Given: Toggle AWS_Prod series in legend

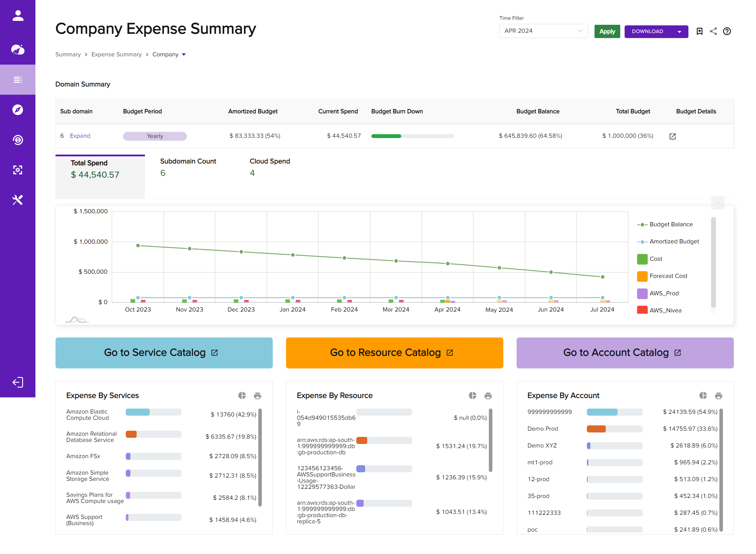Looking at the screenshot, I should (658, 294).
